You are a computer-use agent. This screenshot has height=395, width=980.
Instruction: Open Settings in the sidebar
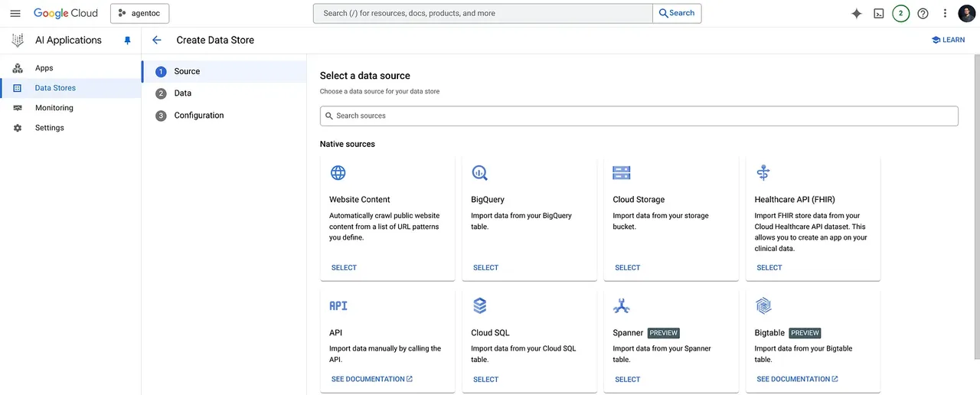coord(70,128)
